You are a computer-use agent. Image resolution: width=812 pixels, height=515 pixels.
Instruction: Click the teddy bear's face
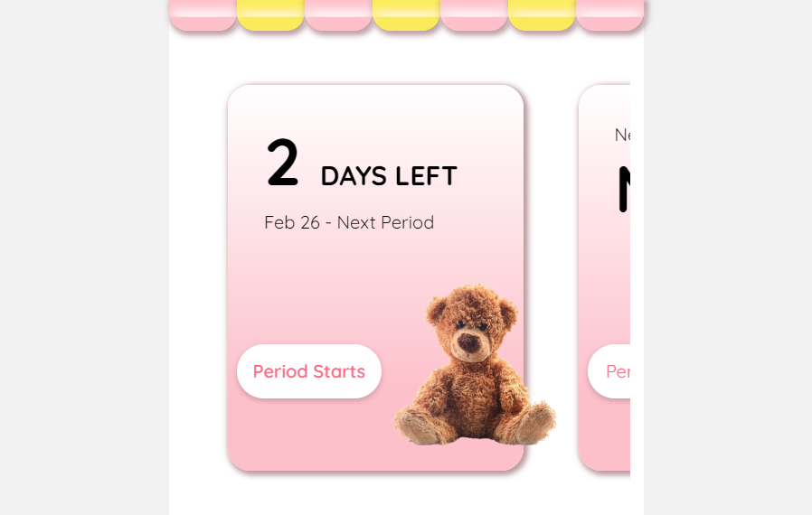pyautogui.click(x=470, y=333)
